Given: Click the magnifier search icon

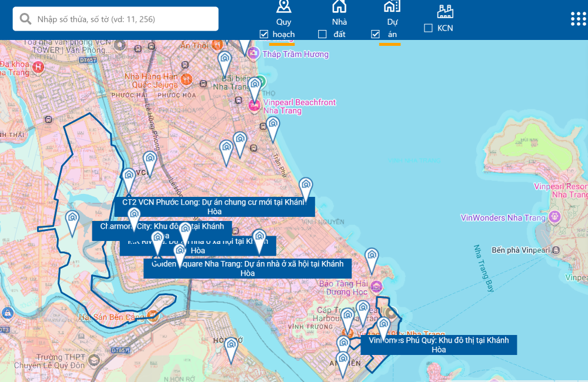Looking at the screenshot, I should (x=26, y=19).
